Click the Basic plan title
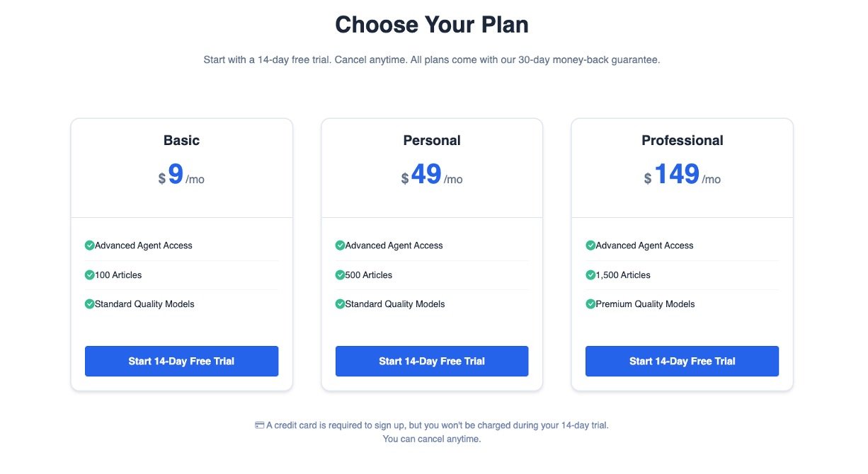 coord(181,140)
